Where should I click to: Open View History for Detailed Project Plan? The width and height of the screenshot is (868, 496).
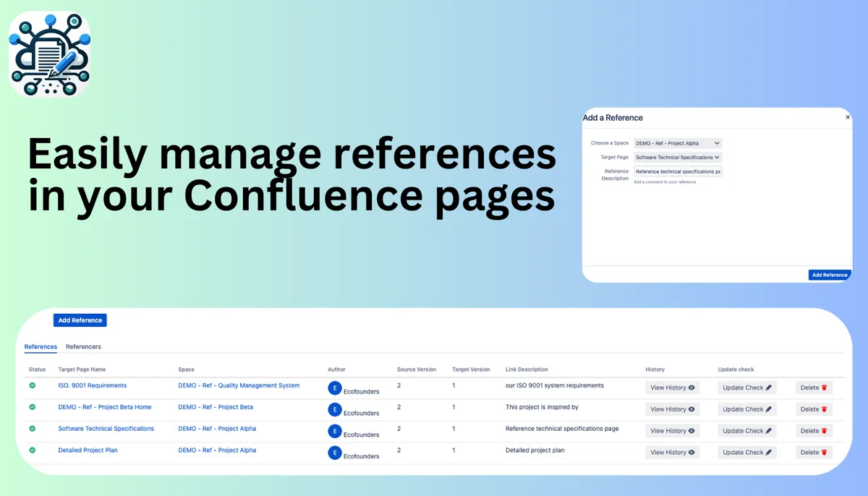coord(673,453)
